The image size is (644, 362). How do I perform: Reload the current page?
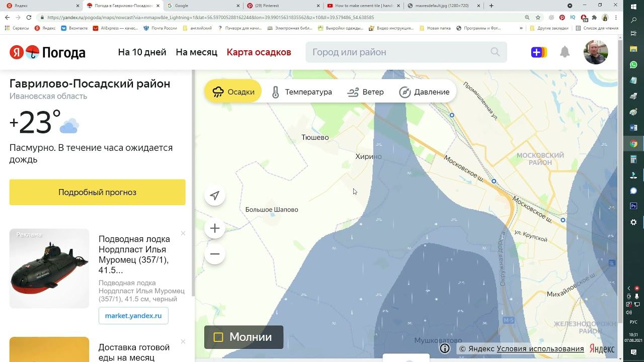[29, 17]
